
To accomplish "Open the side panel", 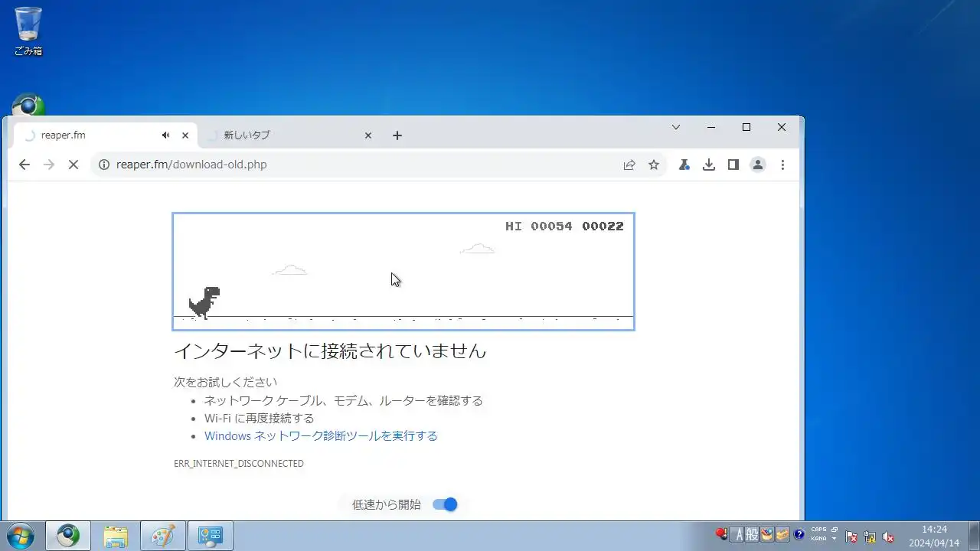I will point(733,165).
